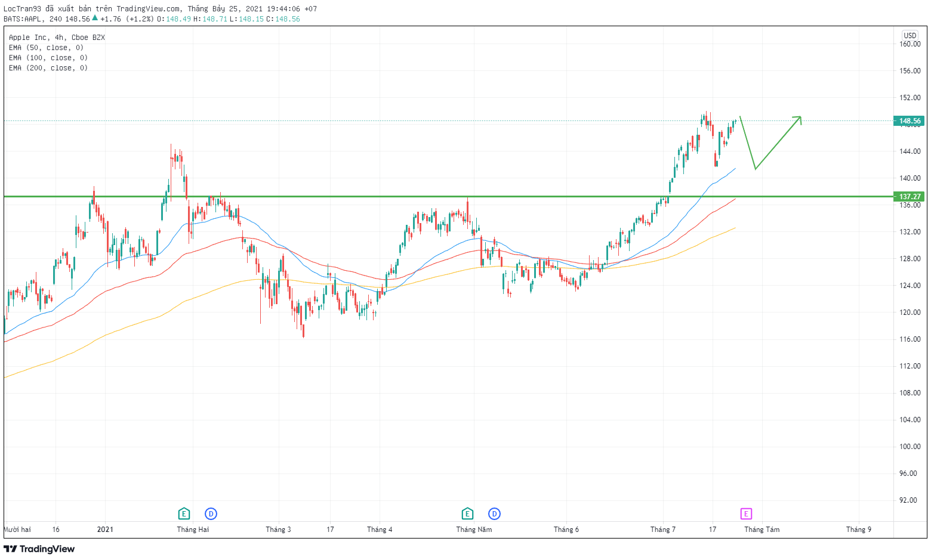Image resolution: width=931 pixels, height=560 pixels.
Task: Click the 137.27 horizontal line price tag
Action: click(910, 196)
